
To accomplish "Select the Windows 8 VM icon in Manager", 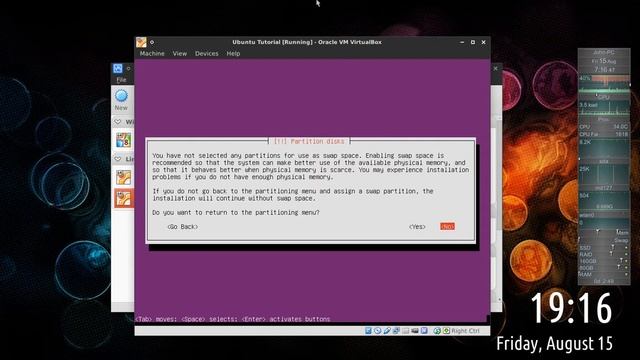I will pos(123,140).
